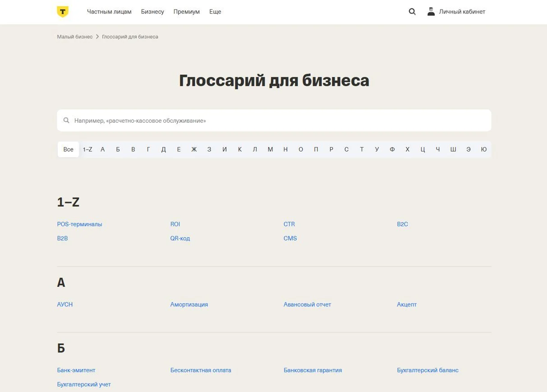547x392 pixels.
Task: Filter glossary by letter Ч
Action: point(438,149)
